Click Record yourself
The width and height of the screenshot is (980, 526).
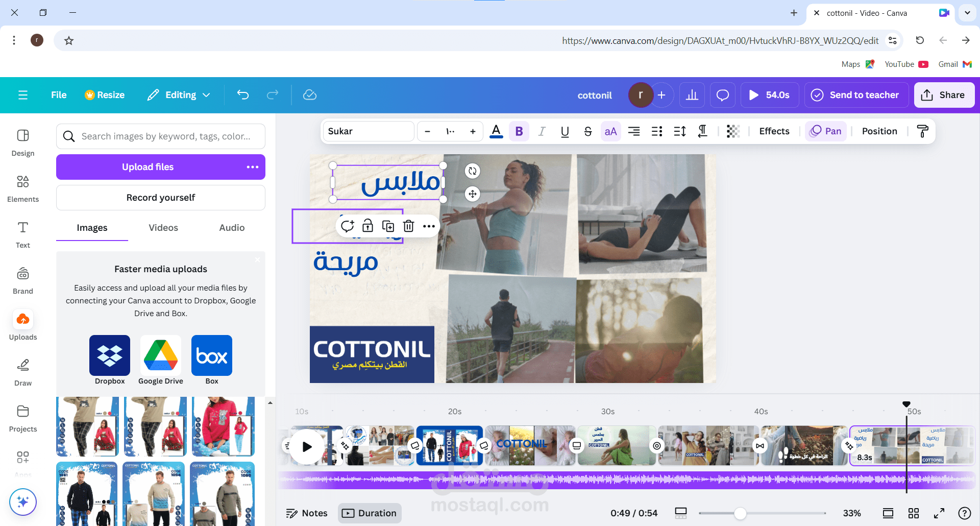(161, 198)
